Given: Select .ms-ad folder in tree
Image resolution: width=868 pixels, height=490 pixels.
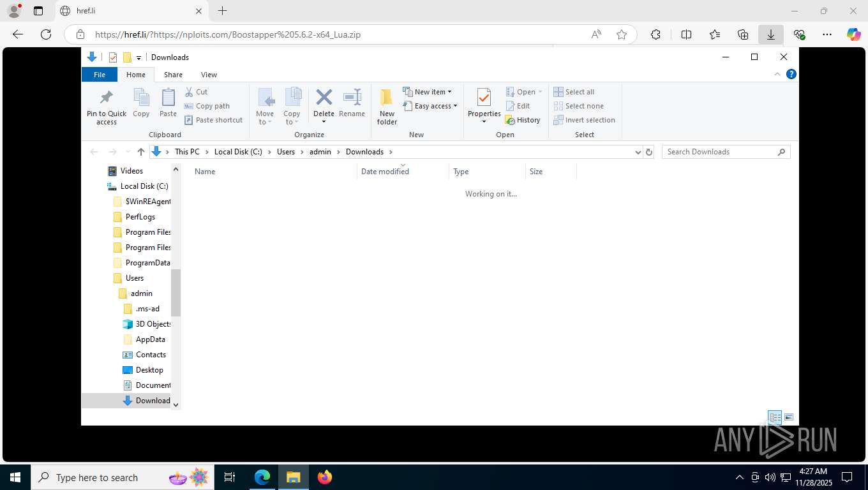Looking at the screenshot, I should pos(147,309).
